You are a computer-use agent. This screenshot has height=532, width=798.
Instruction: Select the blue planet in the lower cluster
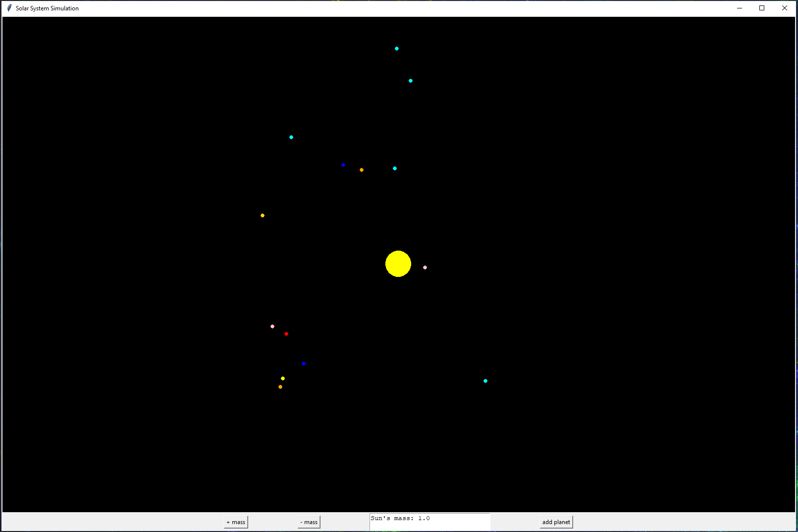tap(303, 363)
